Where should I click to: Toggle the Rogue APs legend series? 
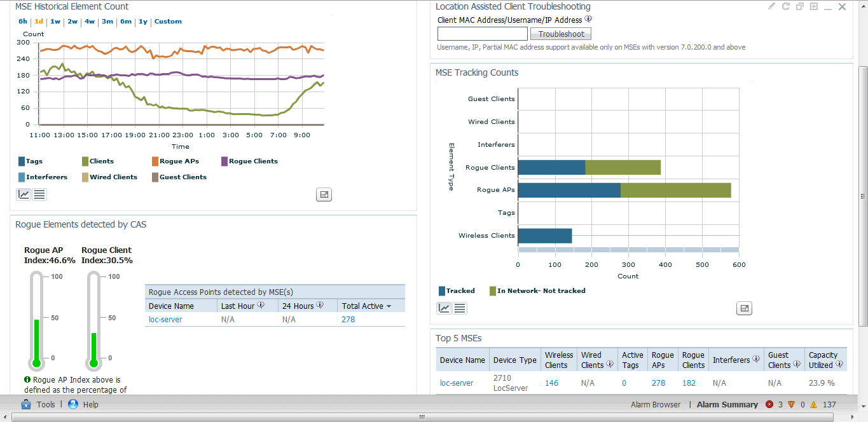click(x=175, y=161)
